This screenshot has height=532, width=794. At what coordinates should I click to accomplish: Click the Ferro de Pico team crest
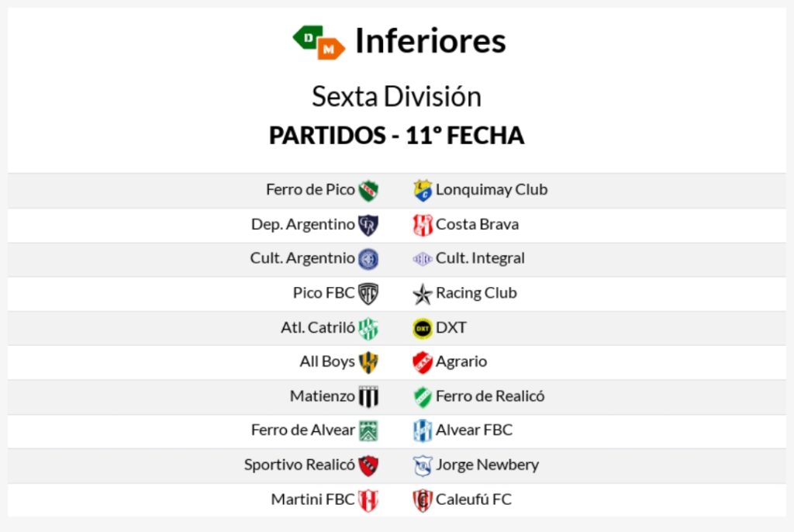tap(368, 190)
